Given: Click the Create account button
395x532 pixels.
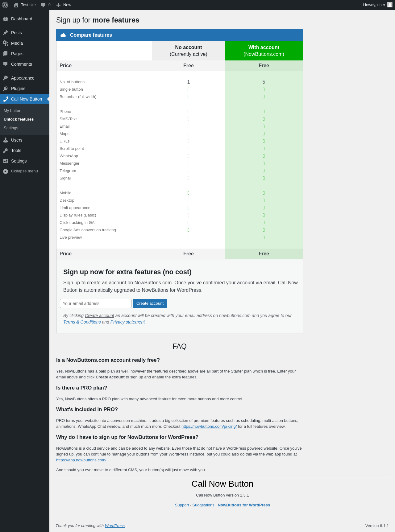Looking at the screenshot, I should point(150,303).
